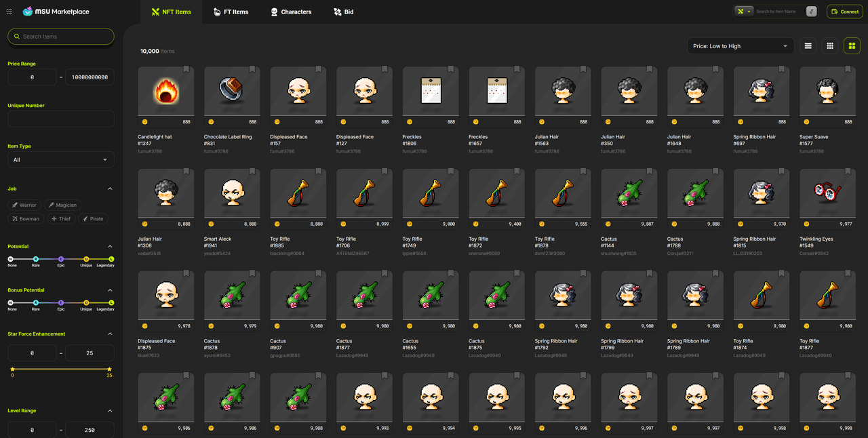Open the Price: Low to High sort dropdown
The image size is (868, 438).
(740, 46)
